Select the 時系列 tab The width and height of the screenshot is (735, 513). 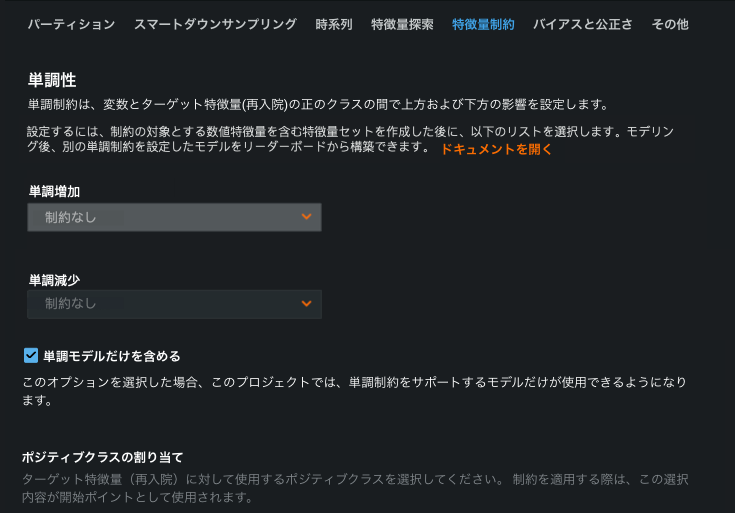click(333, 24)
